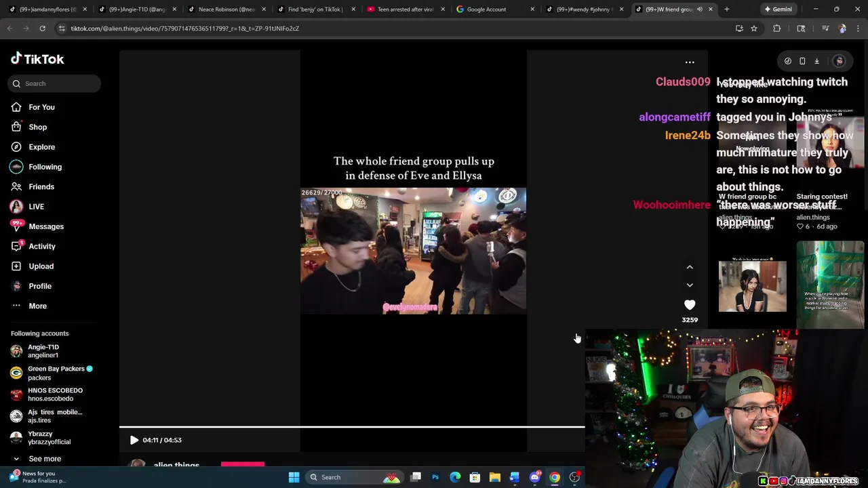Open Discord from the taskbar
868x488 pixels.
pos(535,477)
